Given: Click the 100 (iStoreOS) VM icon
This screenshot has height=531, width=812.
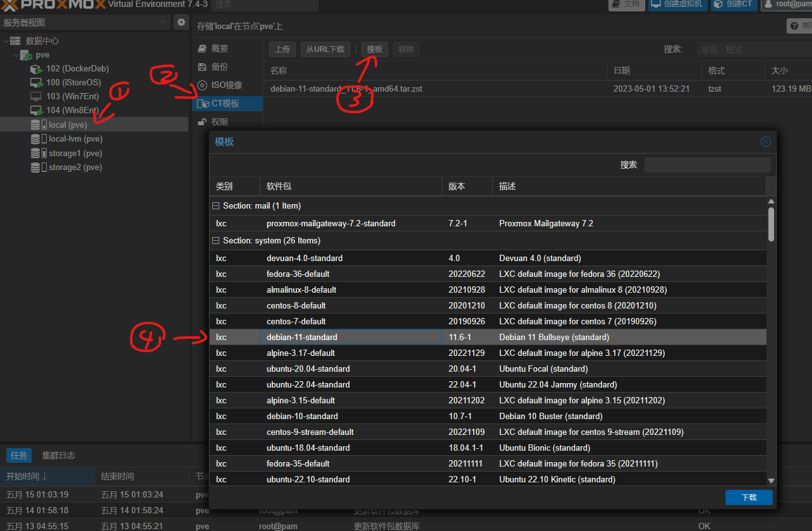Looking at the screenshot, I should pos(37,83).
